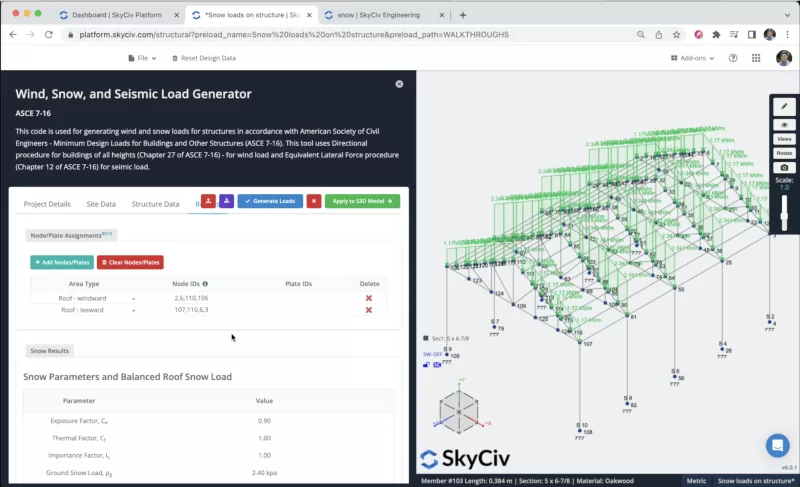Click the Node IDs info icon
Viewport: 800px width, 487px height.
coord(205,284)
